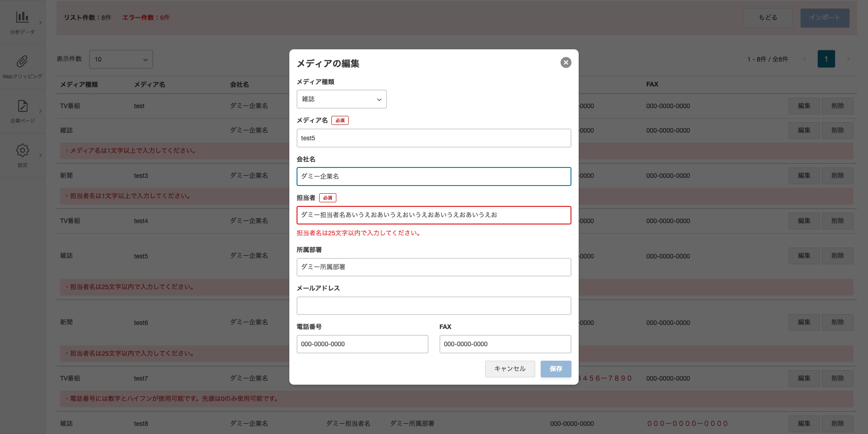Screen dimensions: 868x434
Task: Click the 担当者 input field with error
Action: (434, 215)
